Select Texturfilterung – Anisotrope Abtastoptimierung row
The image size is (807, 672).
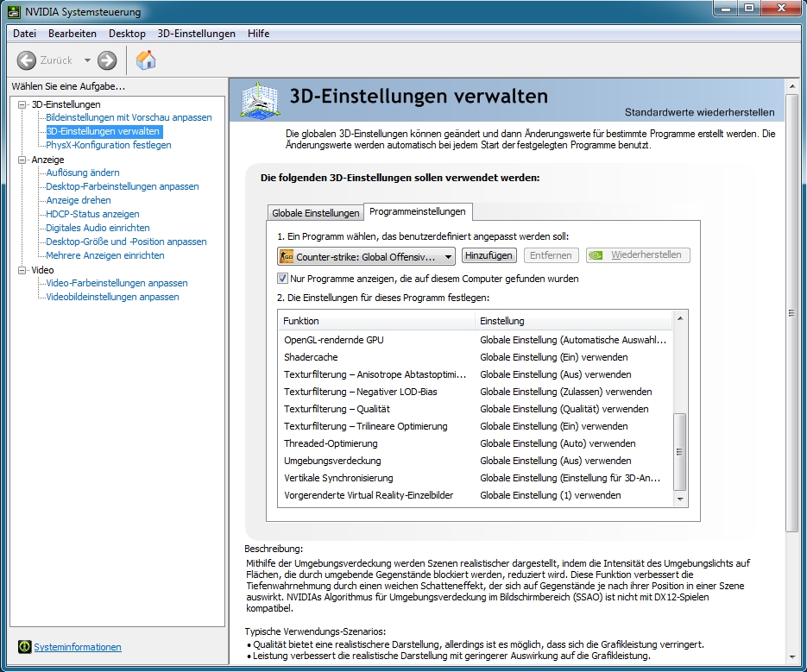[475, 374]
